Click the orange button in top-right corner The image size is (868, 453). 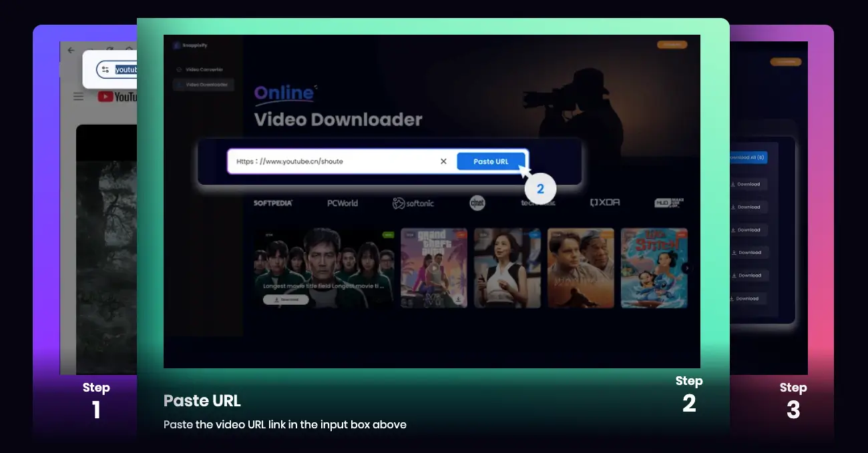tap(672, 45)
